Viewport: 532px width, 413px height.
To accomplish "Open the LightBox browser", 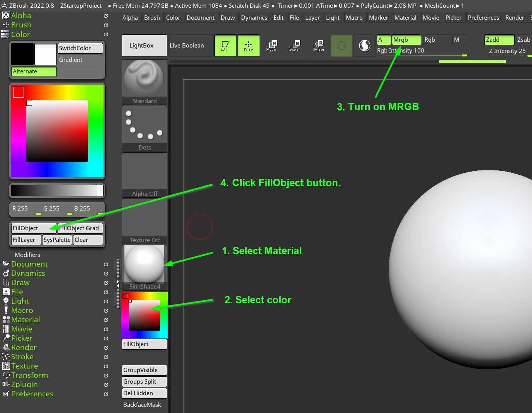I will (144, 45).
